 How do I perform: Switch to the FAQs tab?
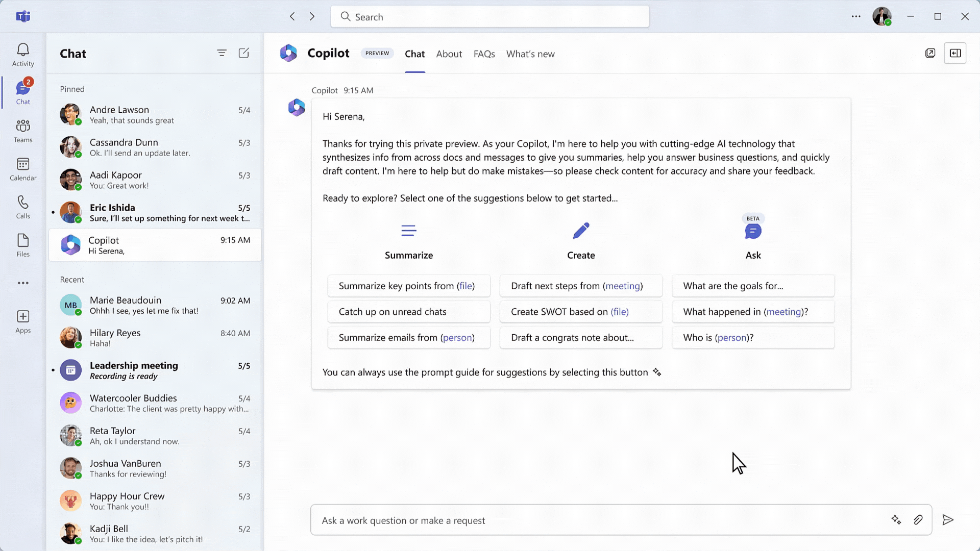484,54
